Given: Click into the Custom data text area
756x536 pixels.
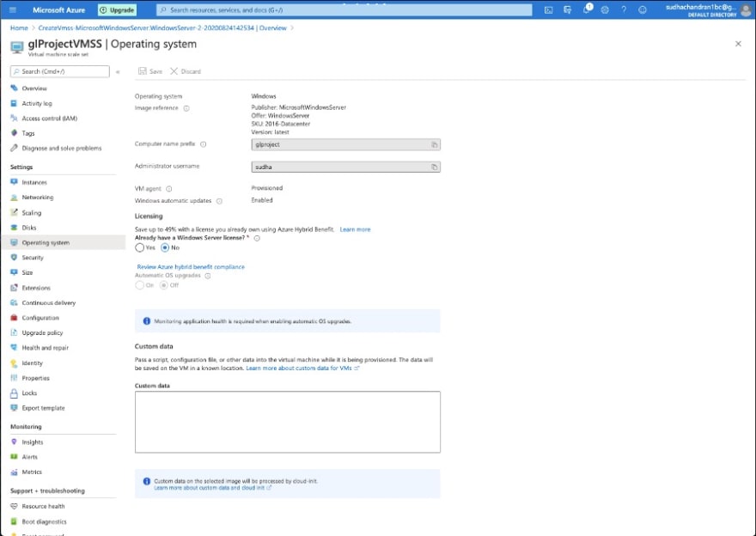Looking at the screenshot, I should 287,422.
